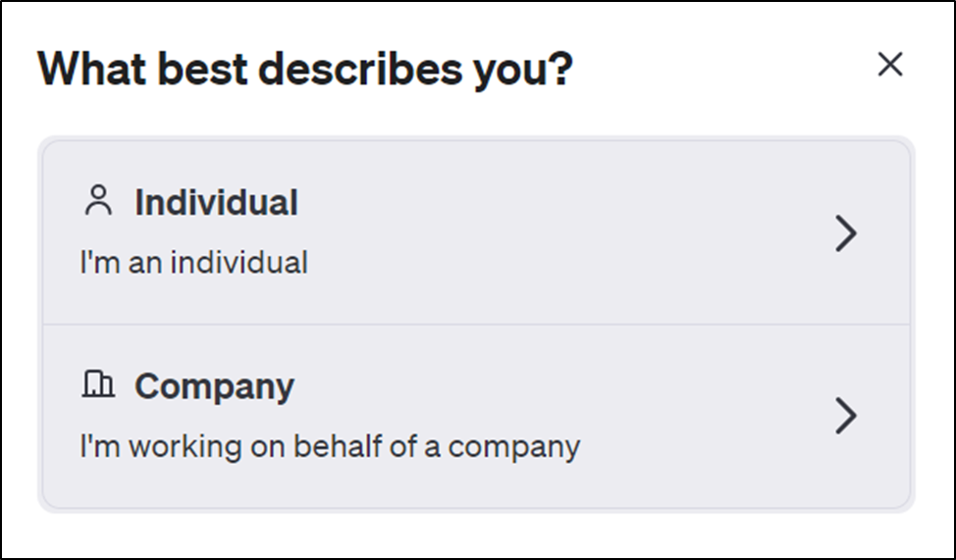Expand the Individual option via its chevron
This screenshot has width=956, height=560.
(x=846, y=232)
